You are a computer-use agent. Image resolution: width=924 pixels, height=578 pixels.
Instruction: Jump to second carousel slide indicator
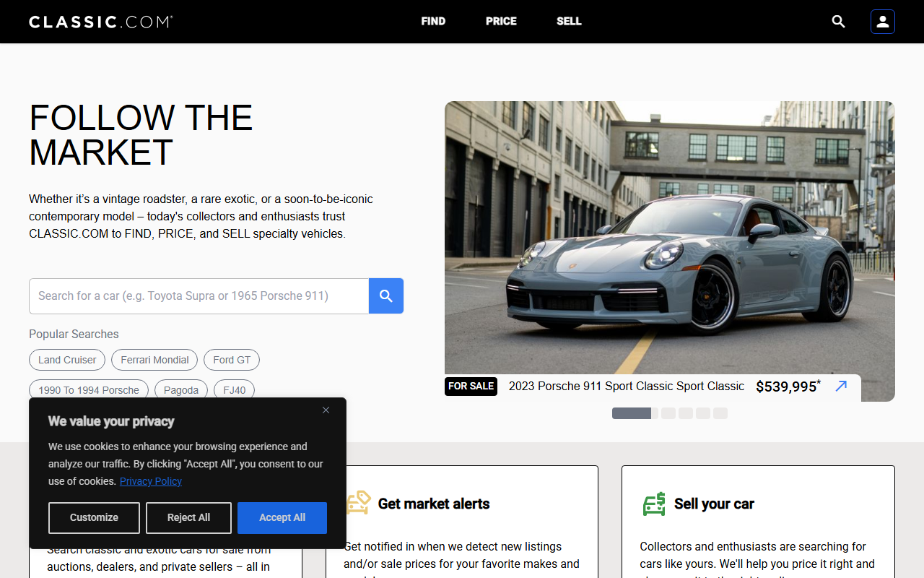point(668,413)
